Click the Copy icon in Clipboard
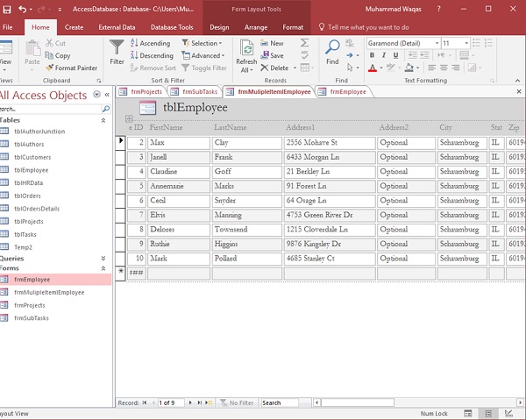Image resolution: width=526 pixels, height=420 pixels. click(58, 55)
